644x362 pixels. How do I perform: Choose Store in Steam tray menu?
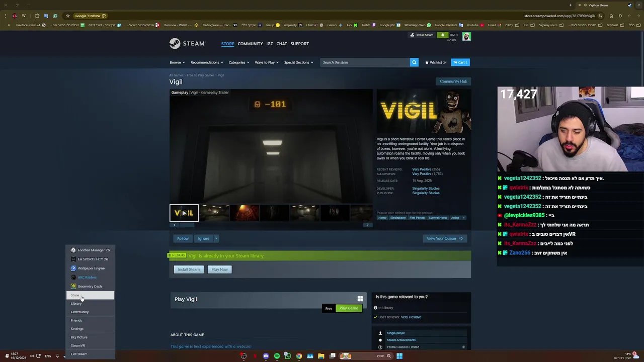(91, 295)
